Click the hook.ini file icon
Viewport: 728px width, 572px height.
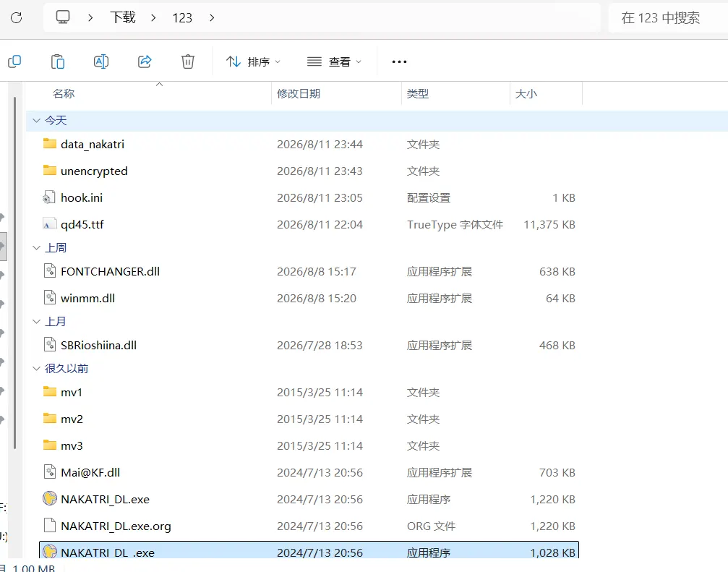click(x=49, y=197)
